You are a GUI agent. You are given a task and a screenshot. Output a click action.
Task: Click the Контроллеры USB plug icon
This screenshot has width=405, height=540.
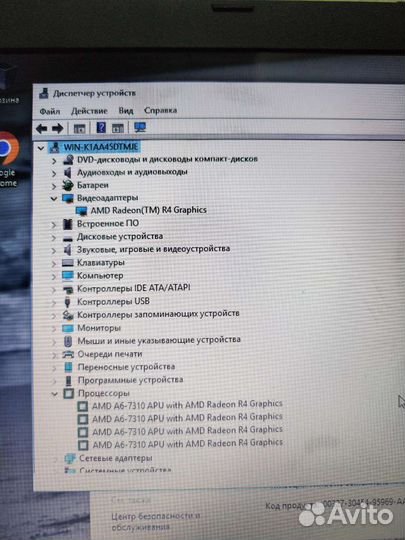[x=68, y=302]
